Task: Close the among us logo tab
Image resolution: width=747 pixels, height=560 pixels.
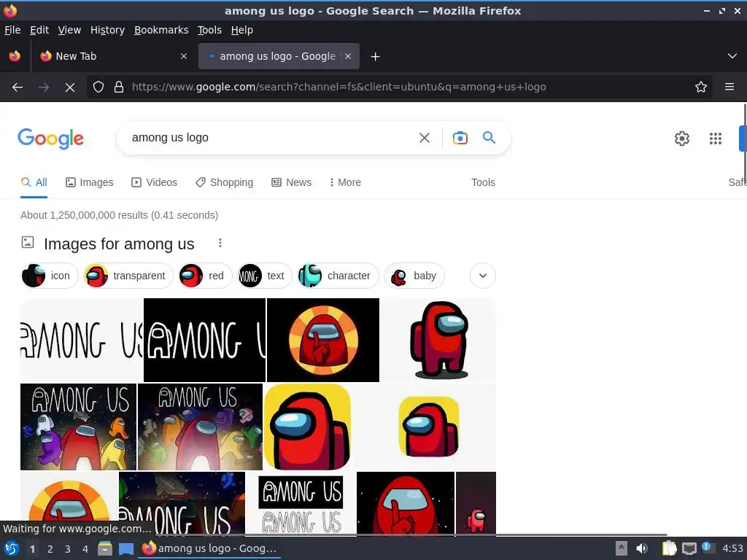Action: (348, 56)
